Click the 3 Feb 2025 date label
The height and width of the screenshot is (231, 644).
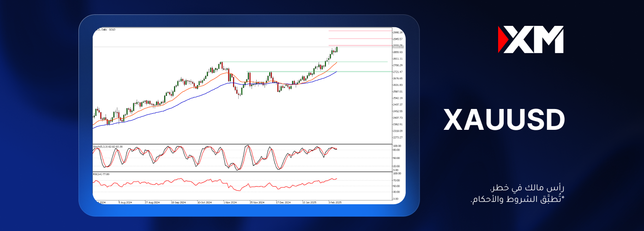[335, 202]
